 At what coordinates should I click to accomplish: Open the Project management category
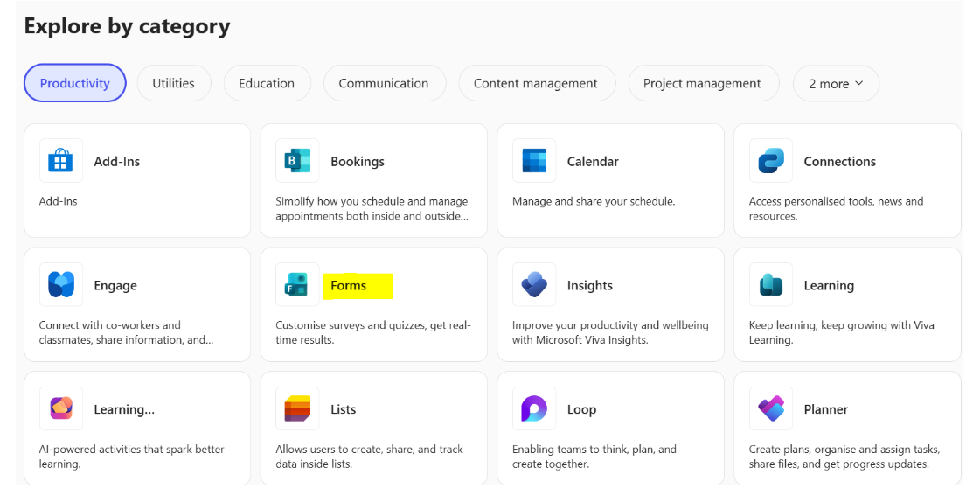(702, 84)
